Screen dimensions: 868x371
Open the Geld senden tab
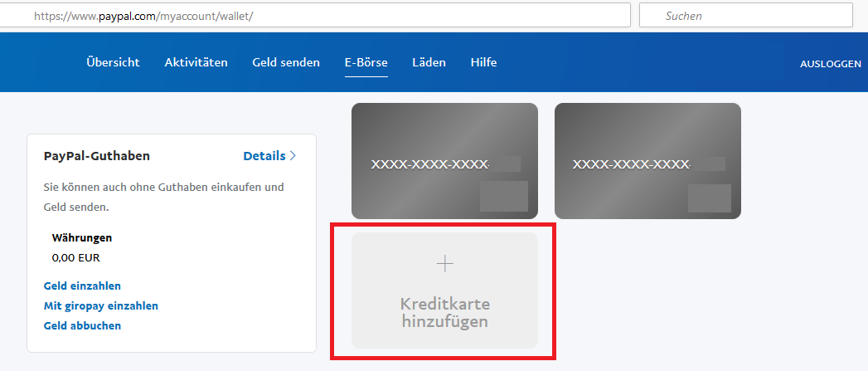286,63
